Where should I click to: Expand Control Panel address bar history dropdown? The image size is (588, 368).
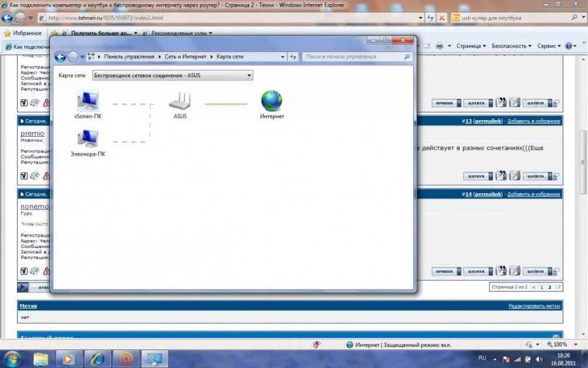tap(282, 57)
